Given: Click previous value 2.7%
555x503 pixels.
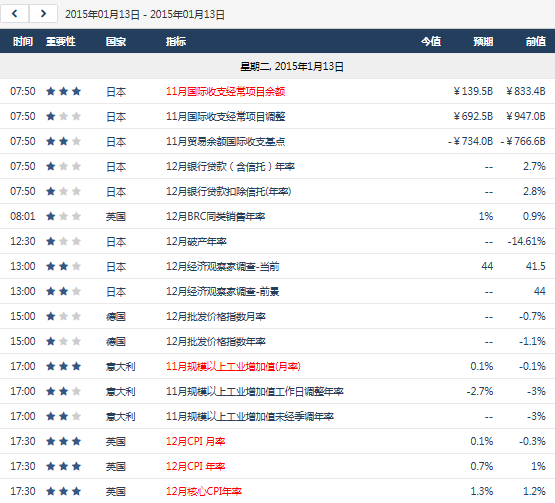Looking at the screenshot, I should (534, 166).
